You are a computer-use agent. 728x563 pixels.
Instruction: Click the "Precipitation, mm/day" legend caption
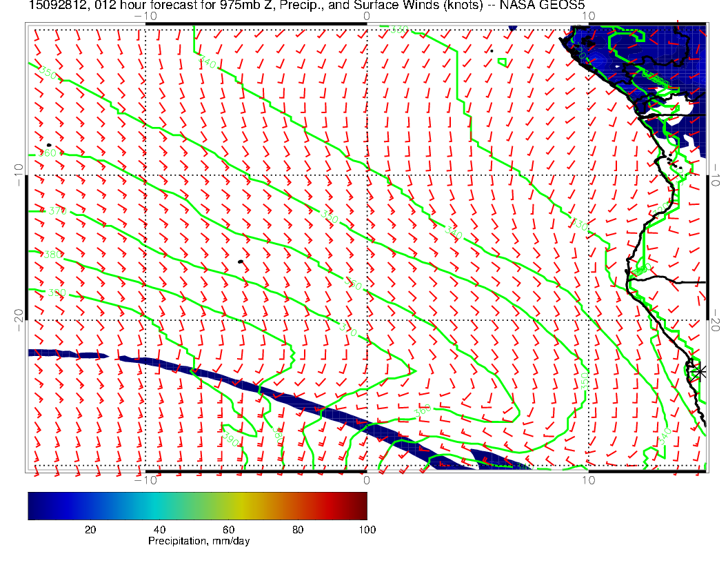coord(199,541)
